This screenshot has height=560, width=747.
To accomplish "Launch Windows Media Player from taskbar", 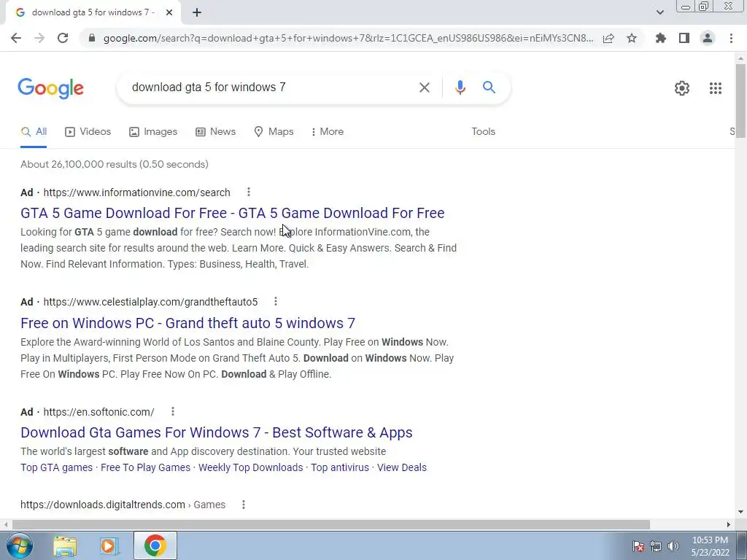I will (x=109, y=545).
